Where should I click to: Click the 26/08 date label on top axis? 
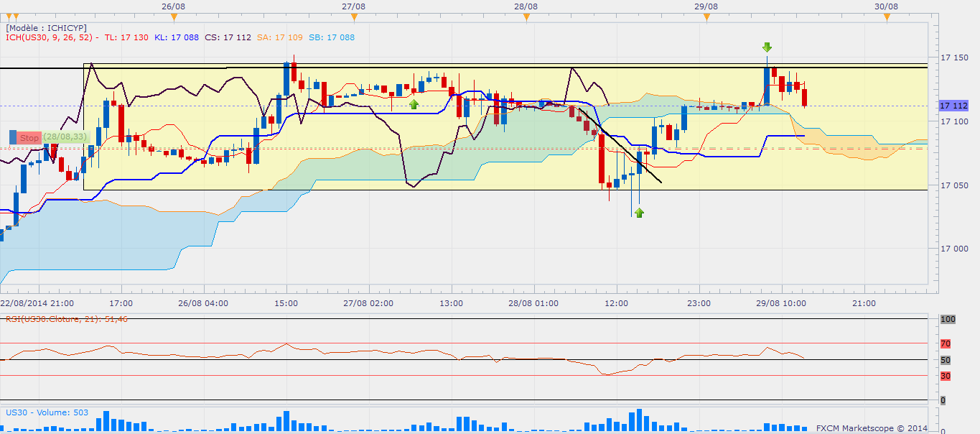173,6
